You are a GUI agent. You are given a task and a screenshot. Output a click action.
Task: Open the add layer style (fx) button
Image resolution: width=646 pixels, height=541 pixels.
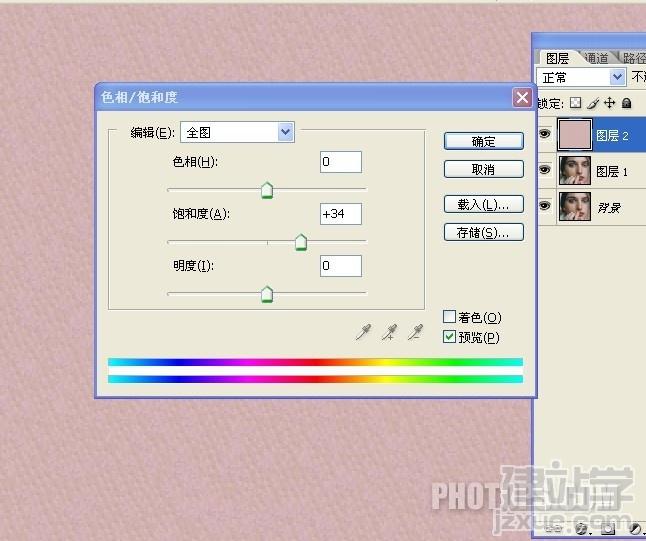582,528
